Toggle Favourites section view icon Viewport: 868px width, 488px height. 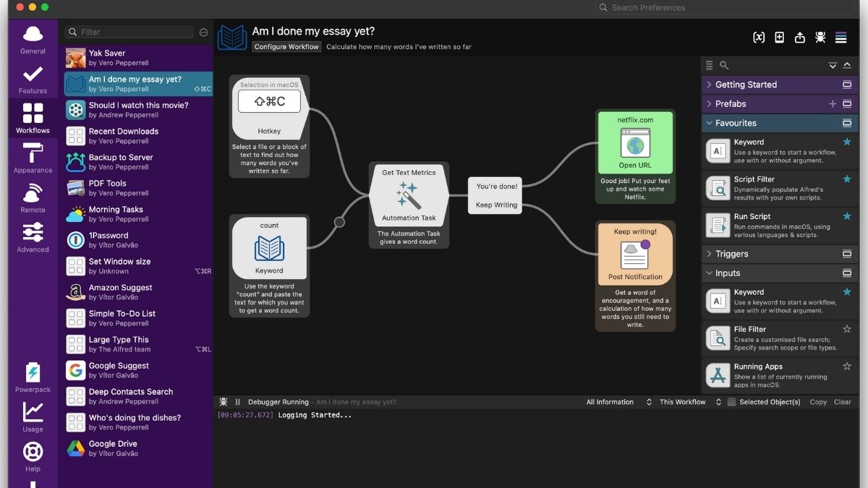[847, 123]
